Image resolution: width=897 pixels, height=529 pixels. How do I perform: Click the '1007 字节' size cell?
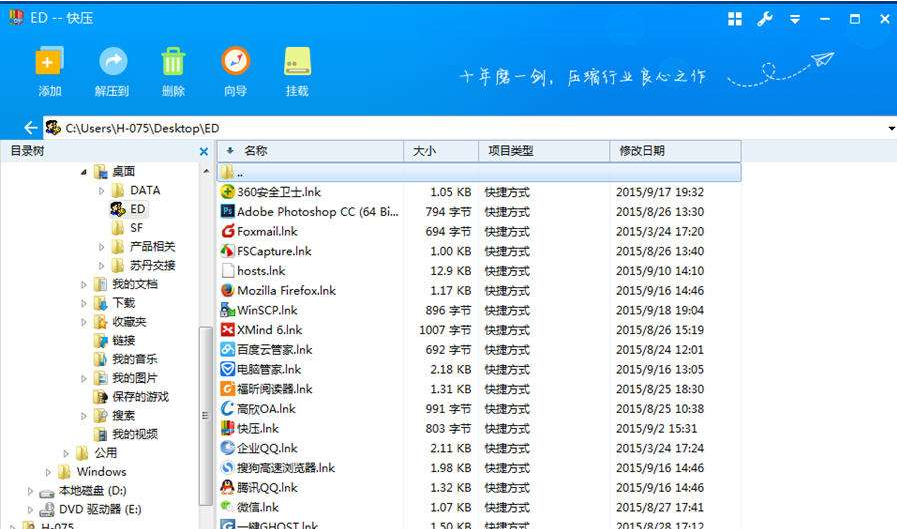click(x=445, y=330)
